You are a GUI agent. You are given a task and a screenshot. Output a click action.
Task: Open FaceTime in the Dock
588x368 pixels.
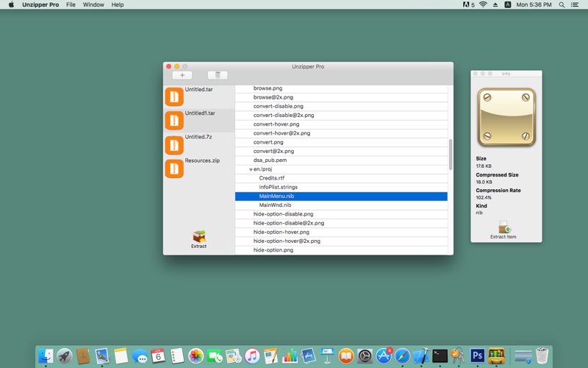pos(215,355)
